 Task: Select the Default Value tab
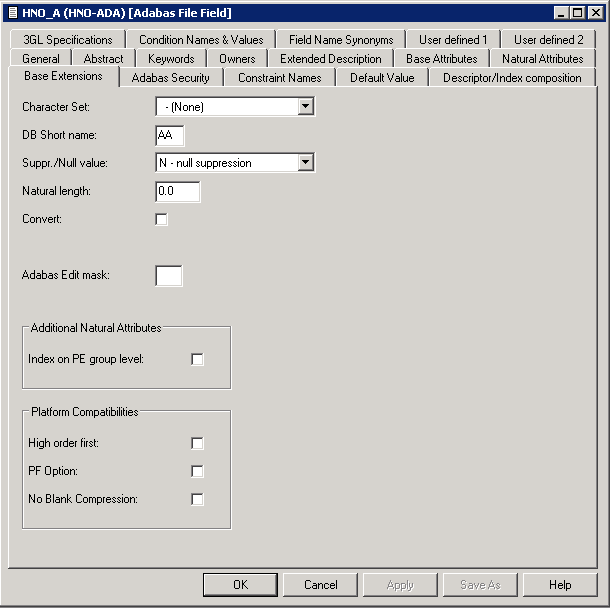pyautogui.click(x=381, y=78)
